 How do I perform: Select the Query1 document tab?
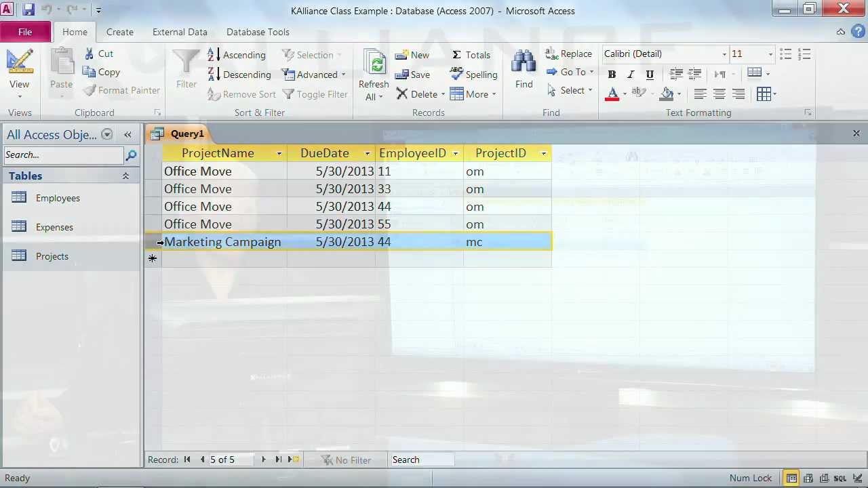(x=180, y=134)
